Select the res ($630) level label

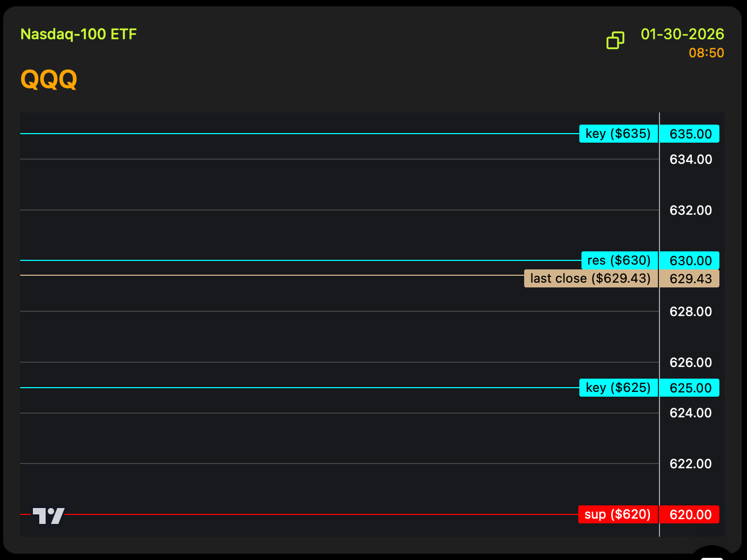(x=619, y=260)
